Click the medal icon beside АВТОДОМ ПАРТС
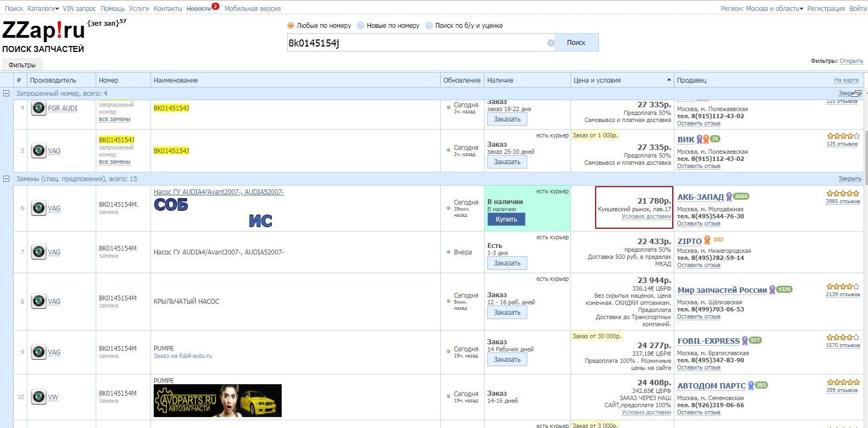 coord(751,386)
